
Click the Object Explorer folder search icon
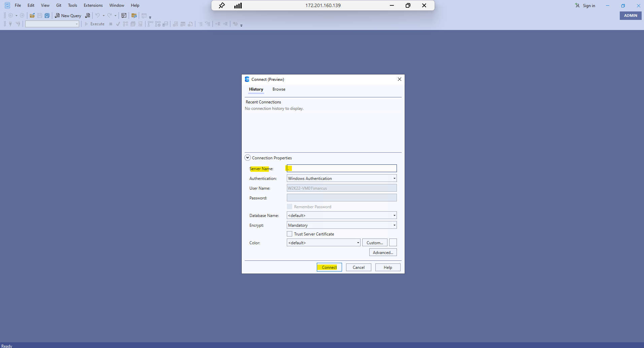134,15
